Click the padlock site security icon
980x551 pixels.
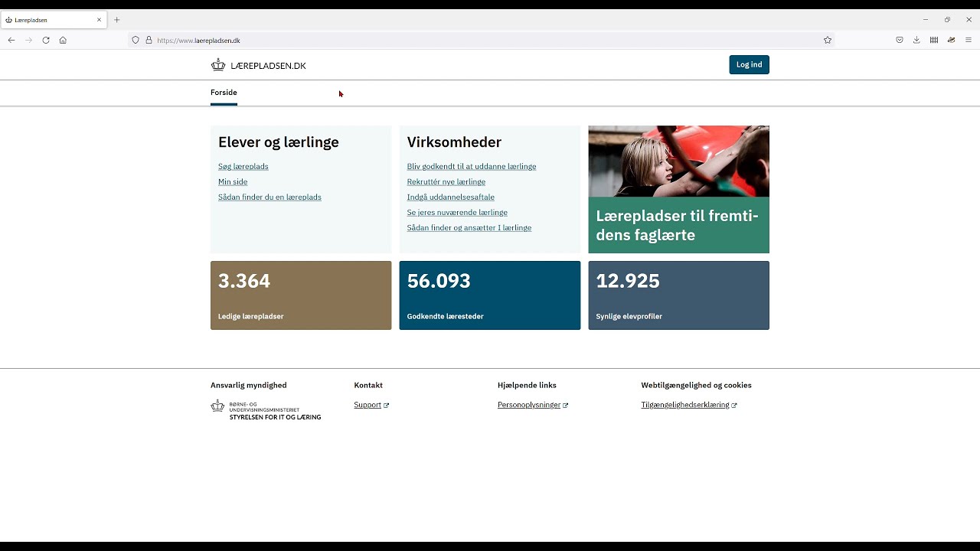pyautogui.click(x=149, y=40)
